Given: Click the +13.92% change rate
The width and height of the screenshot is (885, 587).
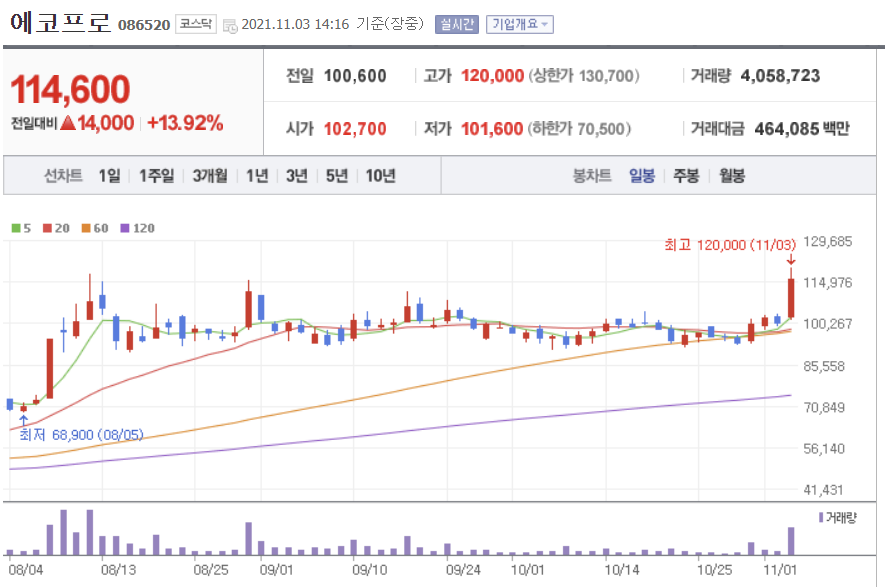Looking at the screenshot, I should (x=185, y=123).
